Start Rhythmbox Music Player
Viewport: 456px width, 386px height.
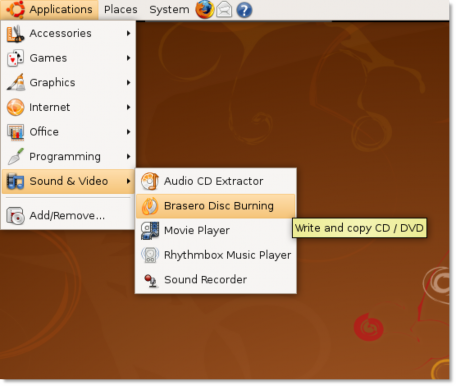click(216, 255)
